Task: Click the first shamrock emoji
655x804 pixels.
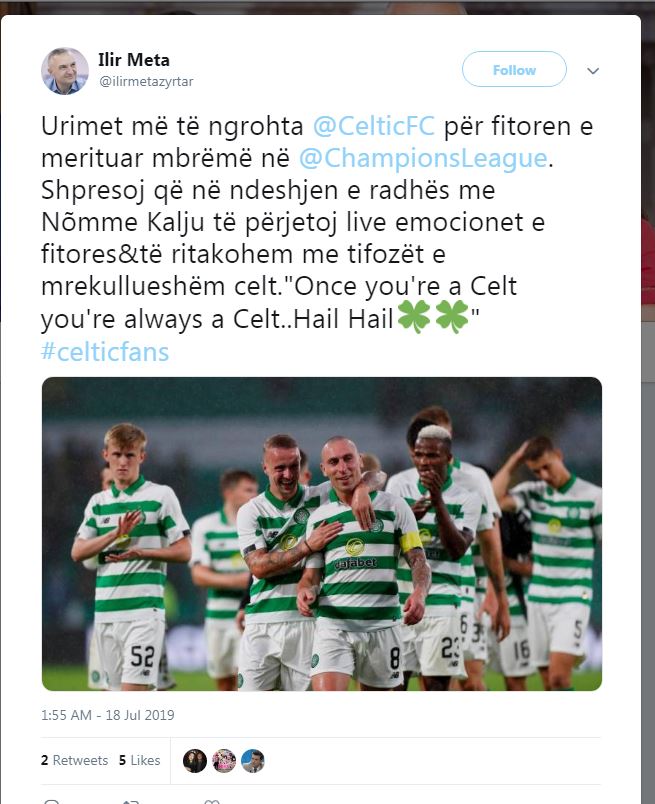Action: [414, 317]
